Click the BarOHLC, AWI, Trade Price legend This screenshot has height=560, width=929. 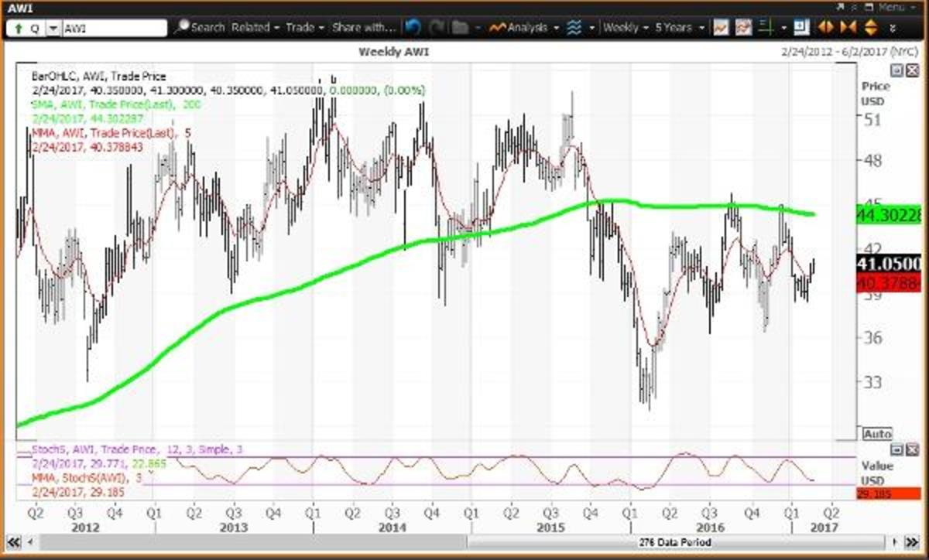pyautogui.click(x=98, y=77)
